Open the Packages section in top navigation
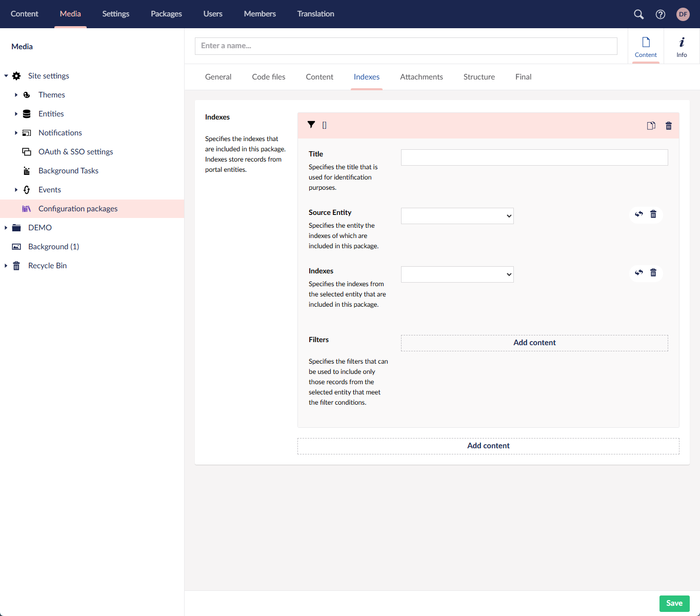The image size is (700, 616). [166, 14]
